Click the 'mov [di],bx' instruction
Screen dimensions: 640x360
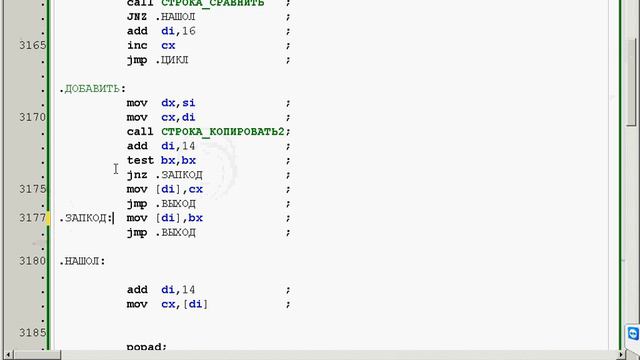click(164, 218)
